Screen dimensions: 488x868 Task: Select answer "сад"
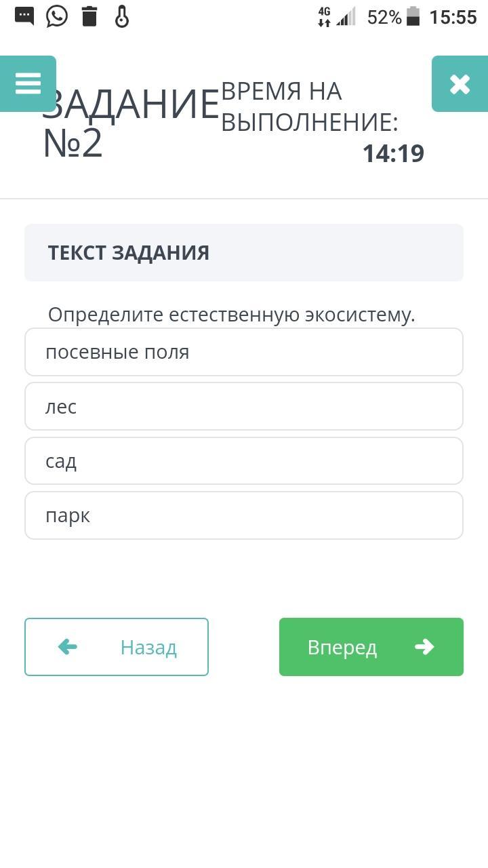[x=244, y=461]
